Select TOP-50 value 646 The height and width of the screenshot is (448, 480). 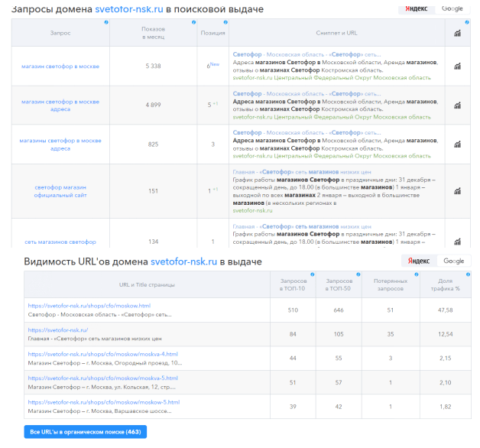339,310
